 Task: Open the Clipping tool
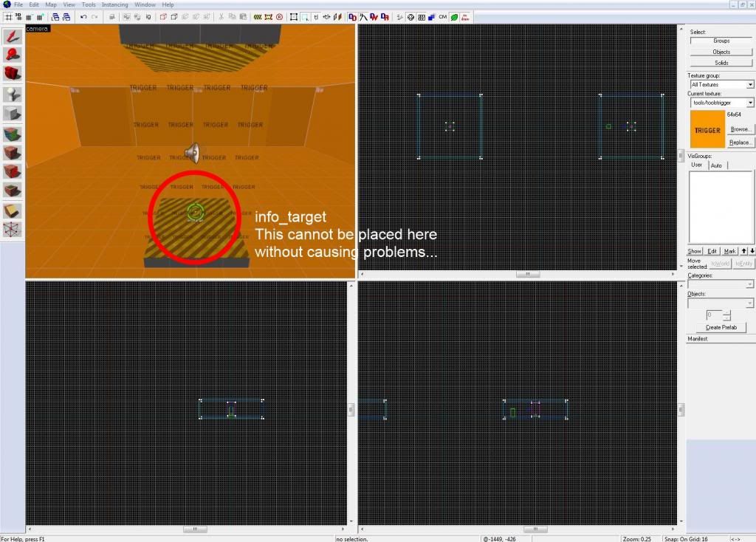point(13,210)
